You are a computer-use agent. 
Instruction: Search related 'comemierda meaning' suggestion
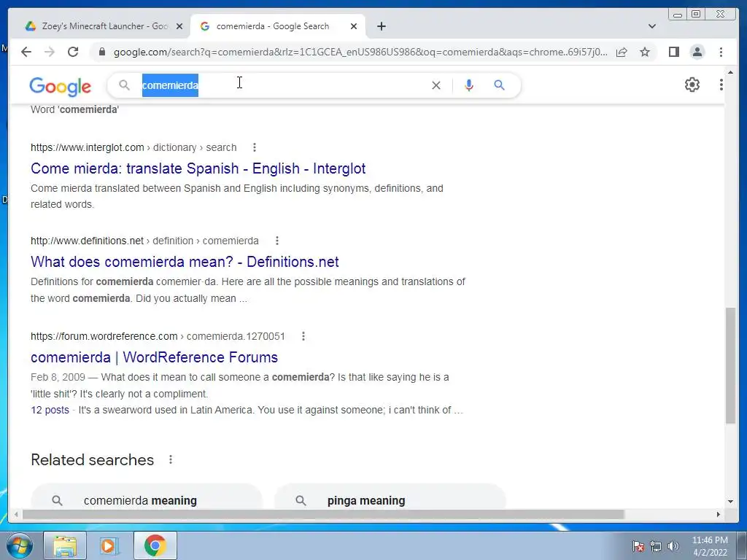coord(147,497)
